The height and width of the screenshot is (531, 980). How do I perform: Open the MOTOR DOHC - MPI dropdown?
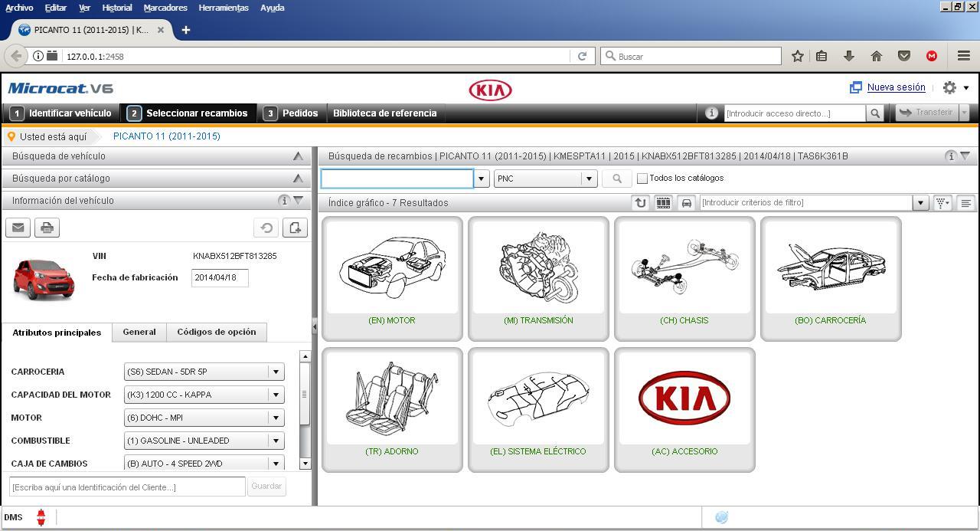coord(204,418)
